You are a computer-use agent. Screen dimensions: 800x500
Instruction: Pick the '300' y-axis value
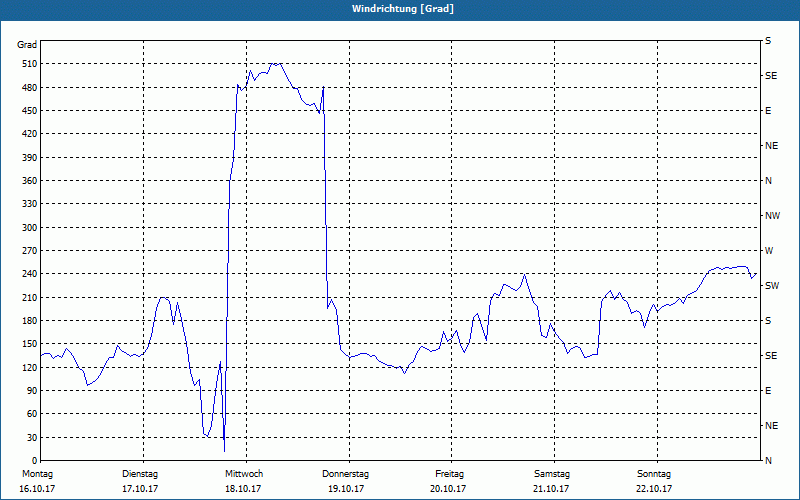click(x=31, y=228)
